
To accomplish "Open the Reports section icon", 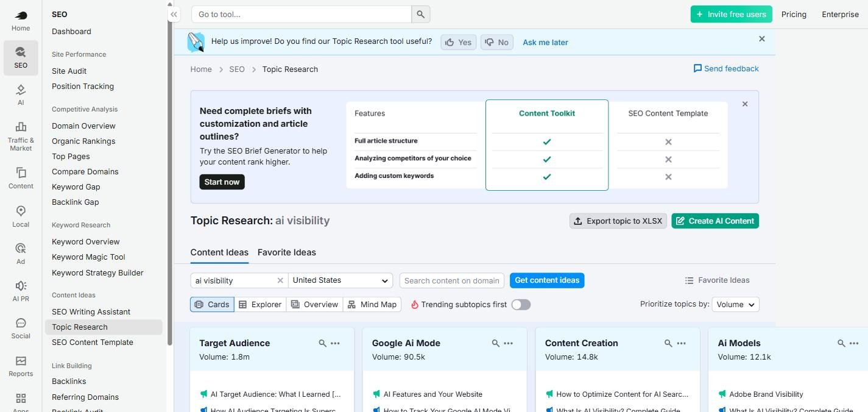I will tap(21, 366).
